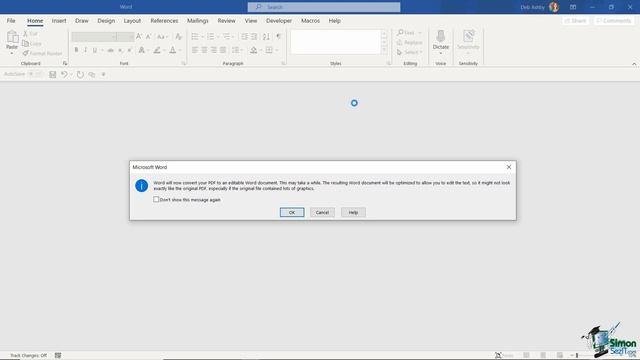Image resolution: width=640 pixels, height=360 pixels.
Task: Click OK in the Microsoft Word dialog
Action: (x=292, y=212)
